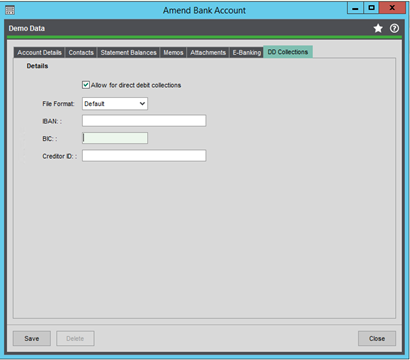This screenshot has width=410, height=360.
Task: Open the File Format dropdown
Action: [x=115, y=104]
